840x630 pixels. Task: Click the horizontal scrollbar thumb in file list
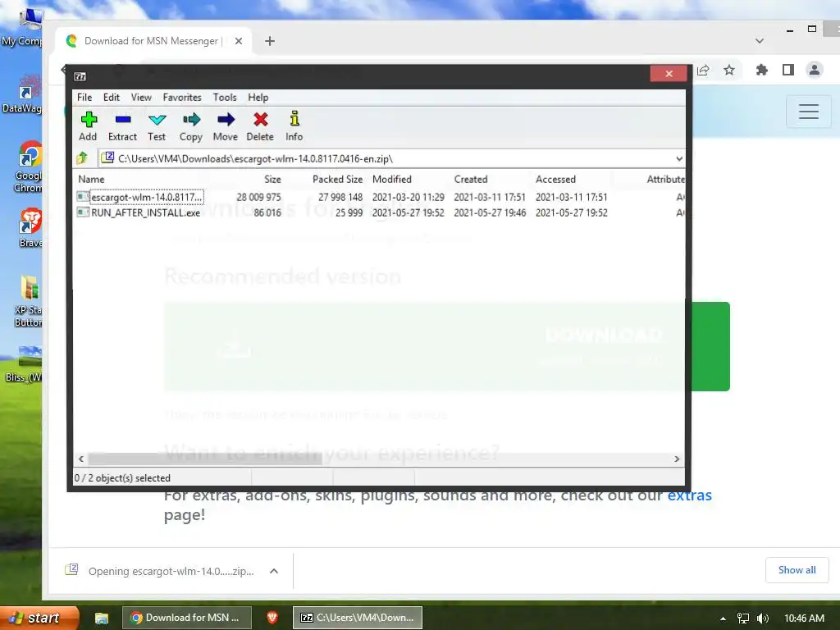click(x=204, y=459)
